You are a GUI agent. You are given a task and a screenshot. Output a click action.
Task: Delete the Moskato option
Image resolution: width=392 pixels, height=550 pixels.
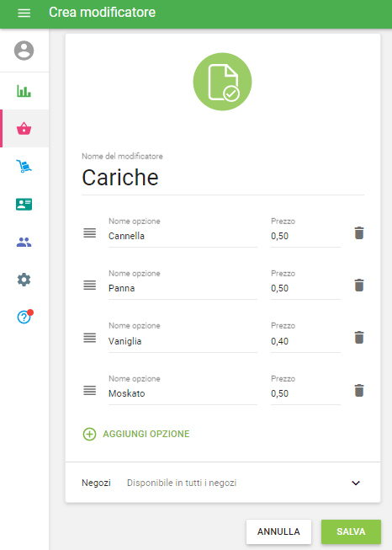359,391
